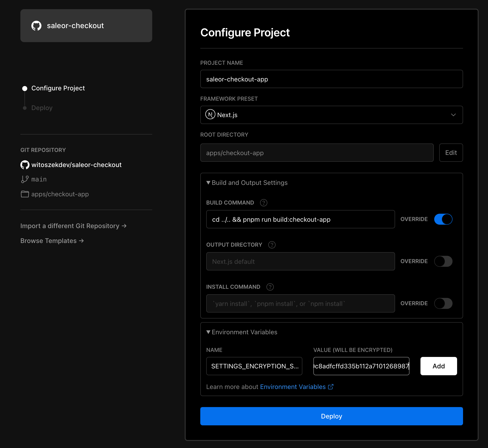
Task: Enable the Install Command override toggle
Action: tap(443, 304)
